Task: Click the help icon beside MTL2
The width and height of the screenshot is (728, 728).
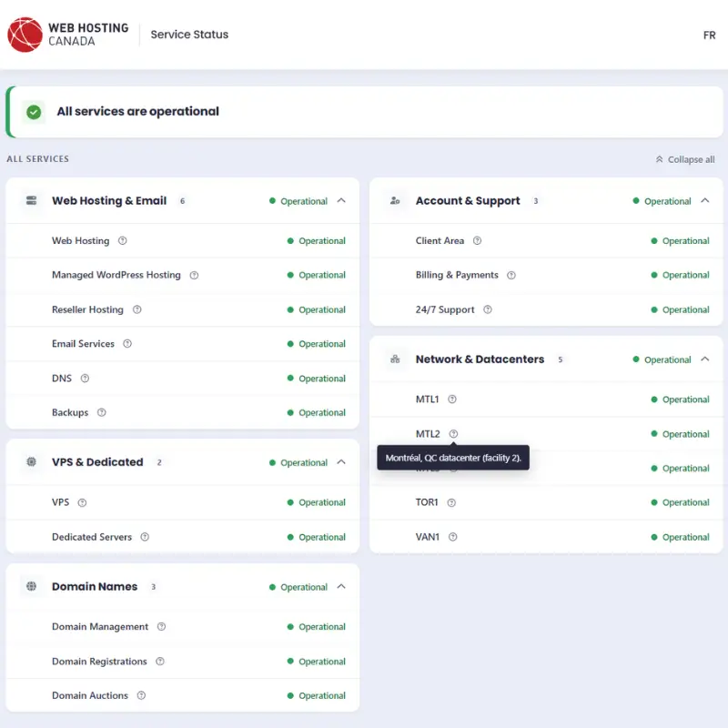Action: click(x=453, y=434)
